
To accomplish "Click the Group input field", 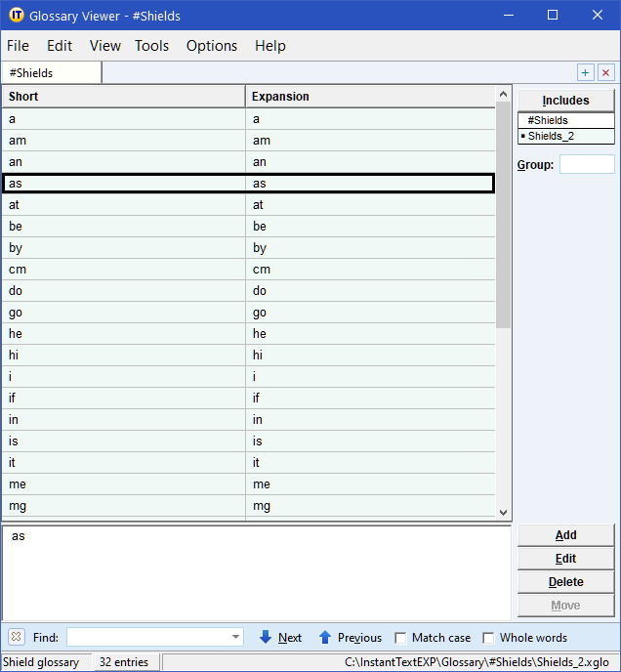I will pyautogui.click(x=586, y=165).
